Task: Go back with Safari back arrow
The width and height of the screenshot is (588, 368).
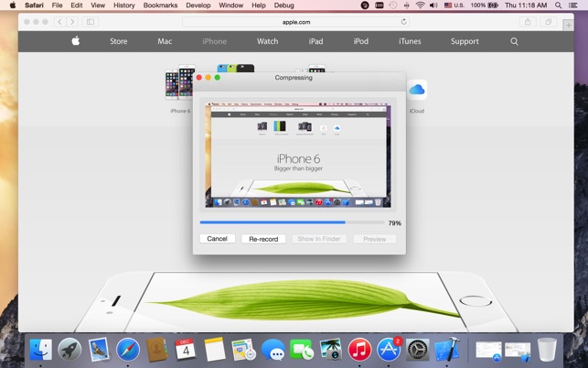Action: coord(59,22)
